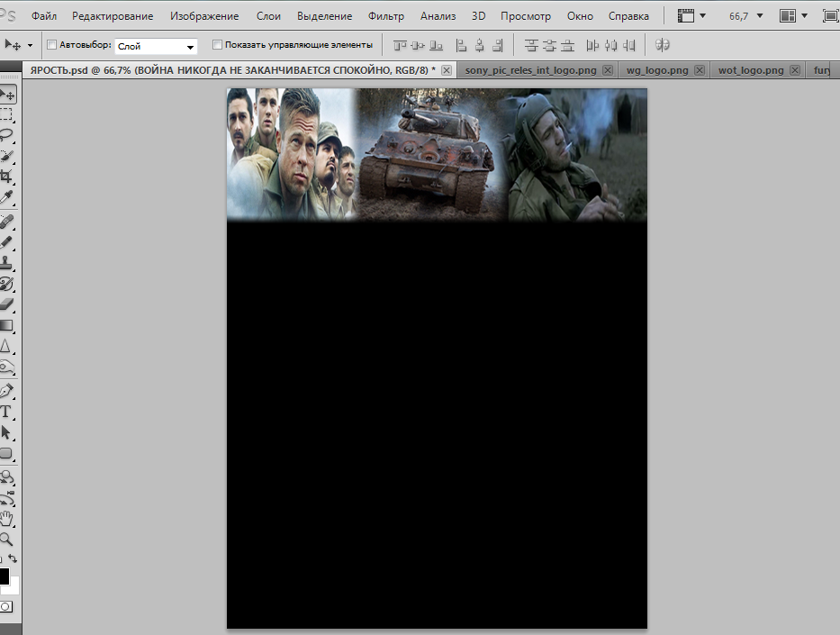Click Align left edges icon
This screenshot has height=635, width=840.
coord(461,46)
